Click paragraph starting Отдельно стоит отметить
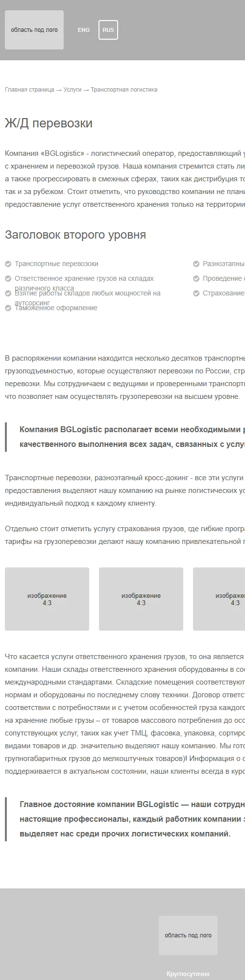The image size is (245, 980). coord(125,535)
